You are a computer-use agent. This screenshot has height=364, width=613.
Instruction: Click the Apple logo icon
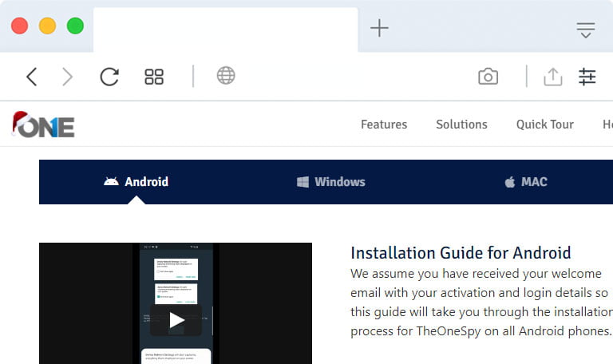click(x=510, y=182)
